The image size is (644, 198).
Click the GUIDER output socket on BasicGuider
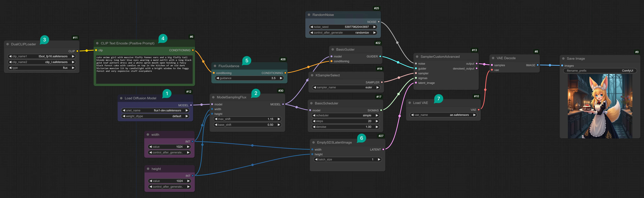pyautogui.click(x=380, y=56)
